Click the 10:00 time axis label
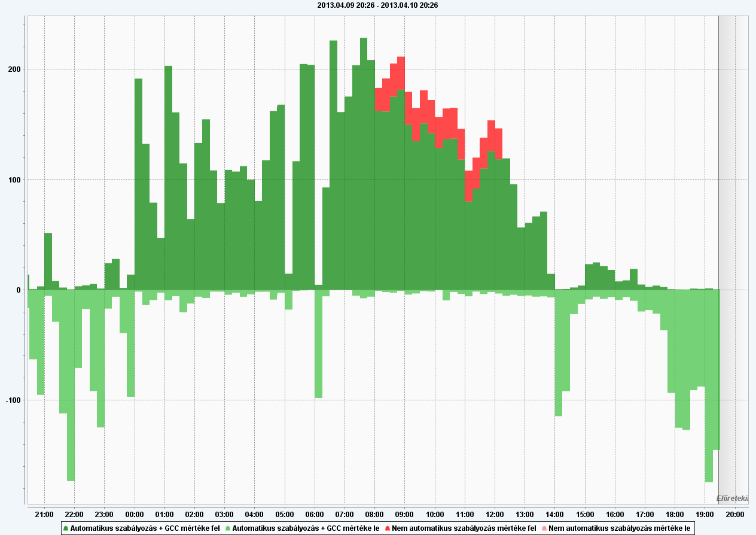The width and height of the screenshot is (756, 535). (435, 514)
